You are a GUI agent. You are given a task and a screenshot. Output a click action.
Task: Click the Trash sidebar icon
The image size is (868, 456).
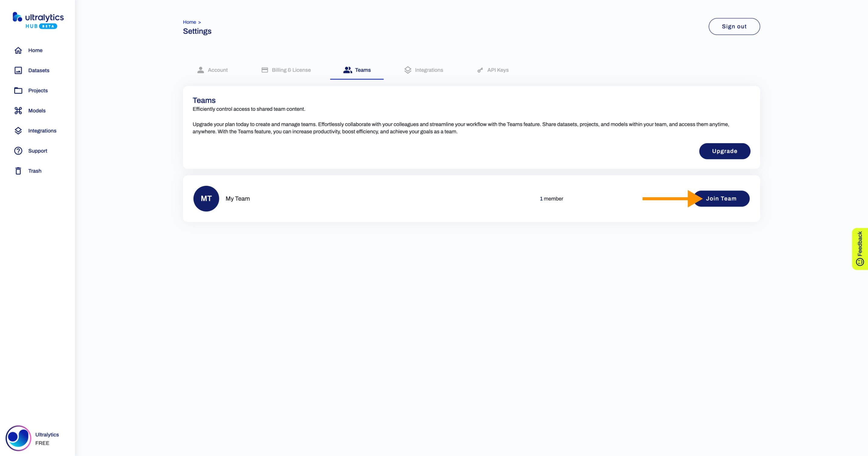(18, 171)
